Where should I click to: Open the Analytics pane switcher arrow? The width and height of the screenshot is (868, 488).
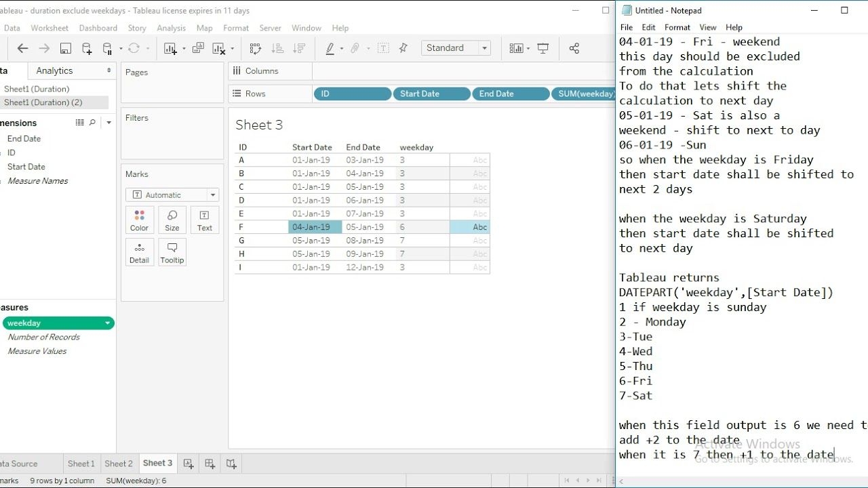[108, 70]
